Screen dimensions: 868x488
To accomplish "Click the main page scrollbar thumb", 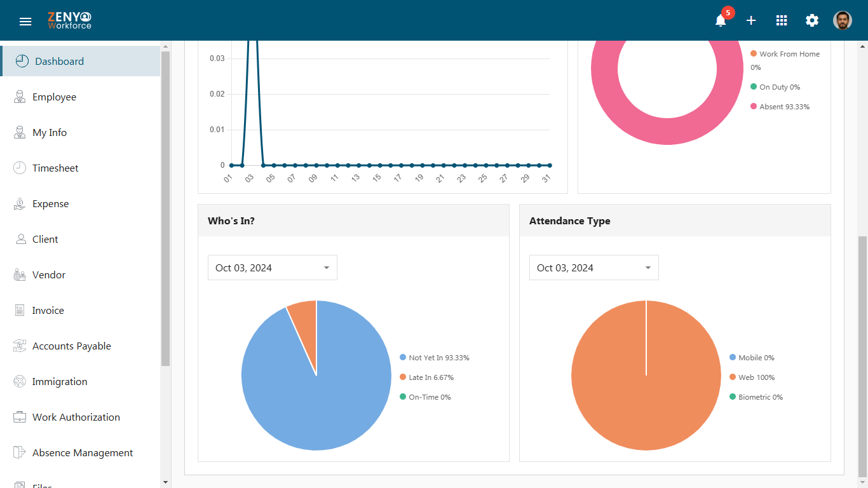I will click(862, 356).
